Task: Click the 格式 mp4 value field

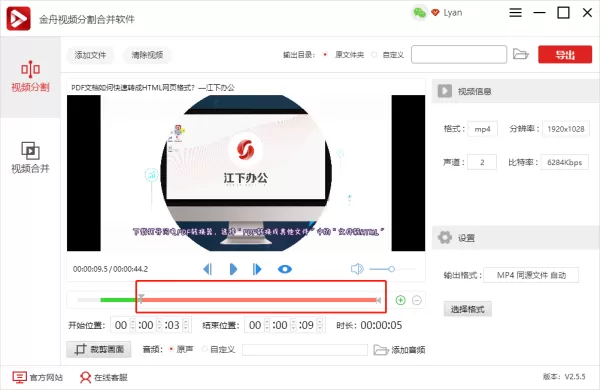Action: coord(483,129)
